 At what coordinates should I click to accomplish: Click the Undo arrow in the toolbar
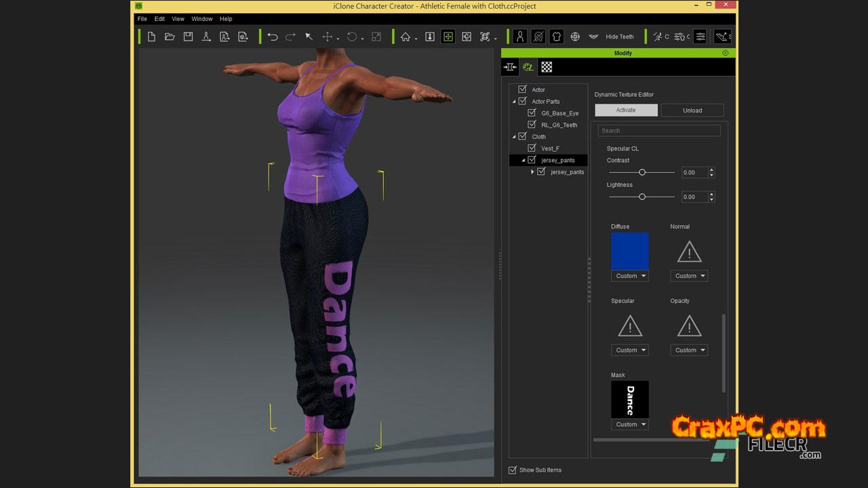tap(273, 37)
